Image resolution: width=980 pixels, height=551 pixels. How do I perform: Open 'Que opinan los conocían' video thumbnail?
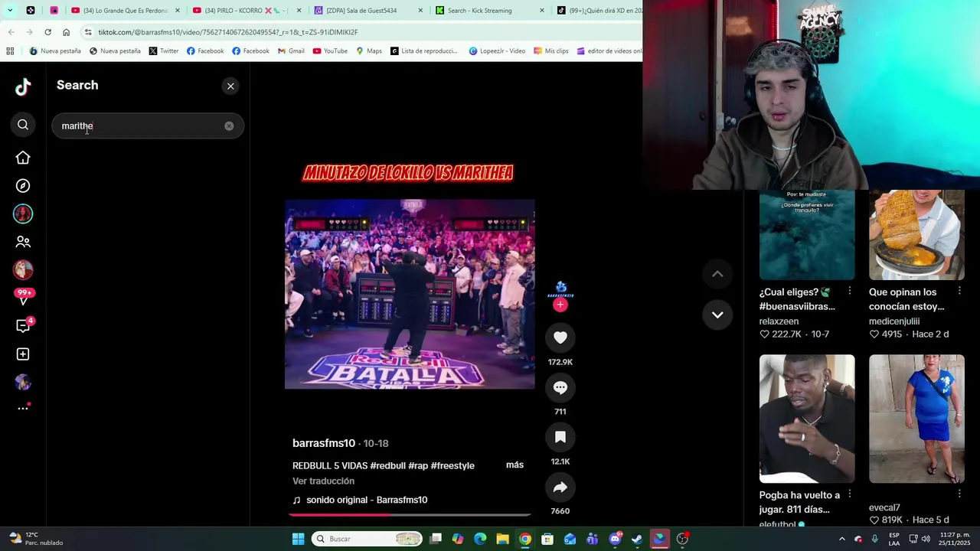916,234
